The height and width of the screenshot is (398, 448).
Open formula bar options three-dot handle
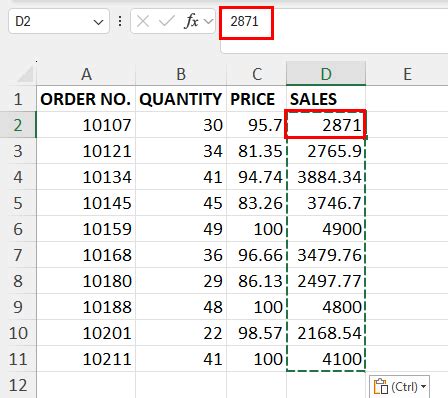tap(120, 22)
